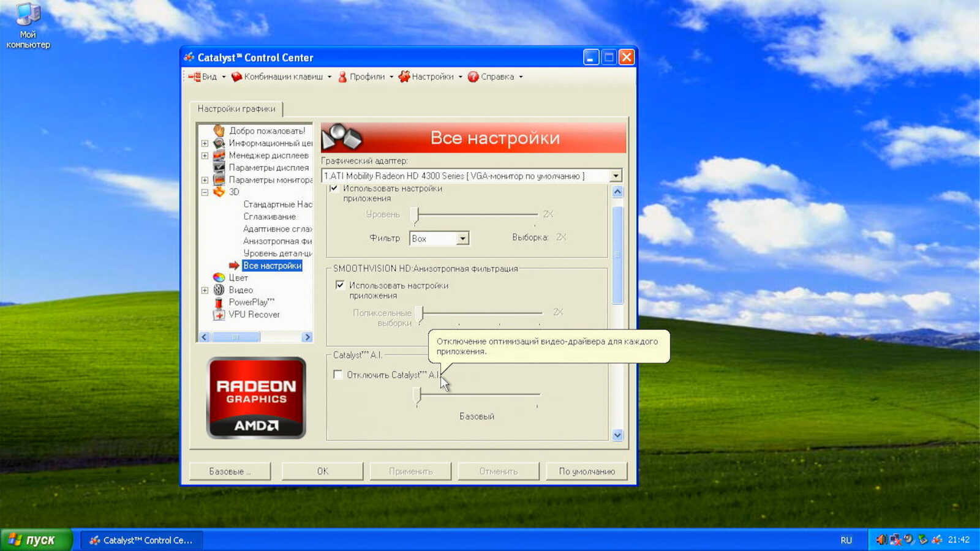Select the 3D tree icon

219,192
